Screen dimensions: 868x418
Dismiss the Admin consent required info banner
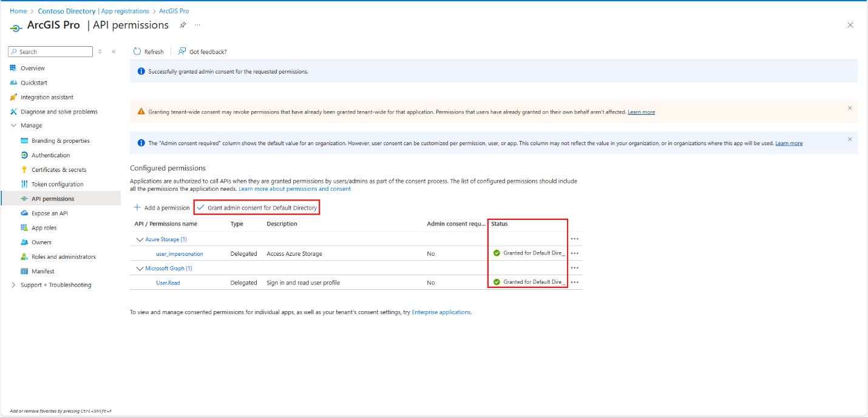(850, 139)
